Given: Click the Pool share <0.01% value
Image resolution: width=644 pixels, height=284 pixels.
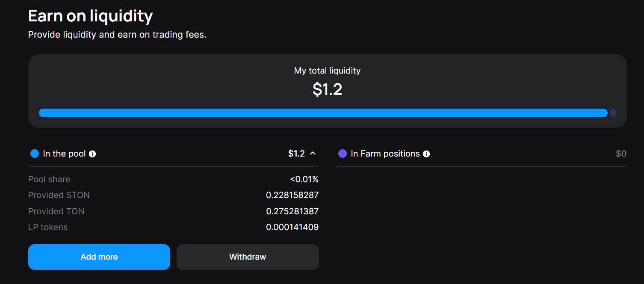Looking at the screenshot, I should click(x=304, y=179).
